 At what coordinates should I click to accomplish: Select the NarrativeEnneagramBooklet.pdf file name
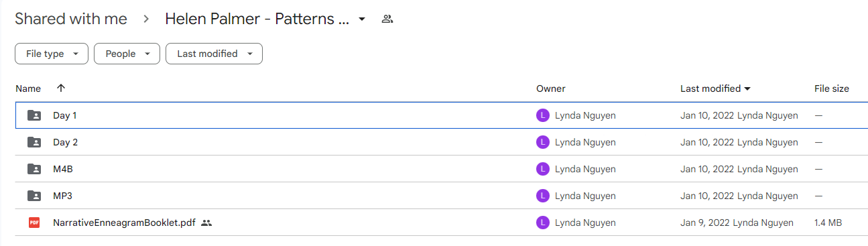(x=124, y=223)
